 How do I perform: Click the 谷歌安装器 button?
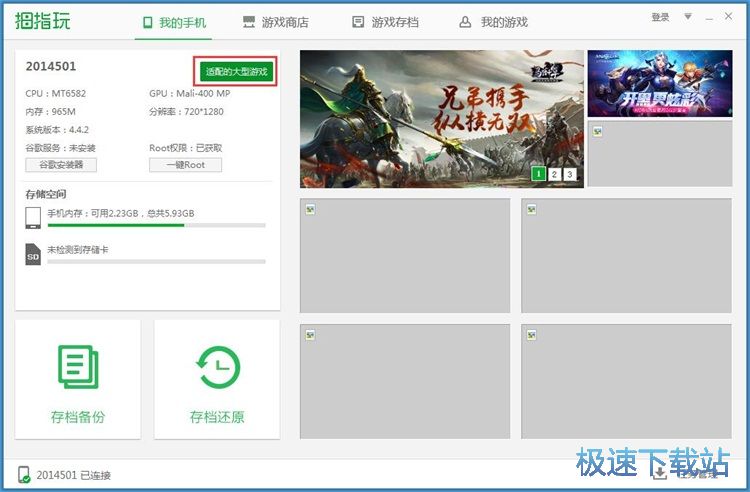61,164
